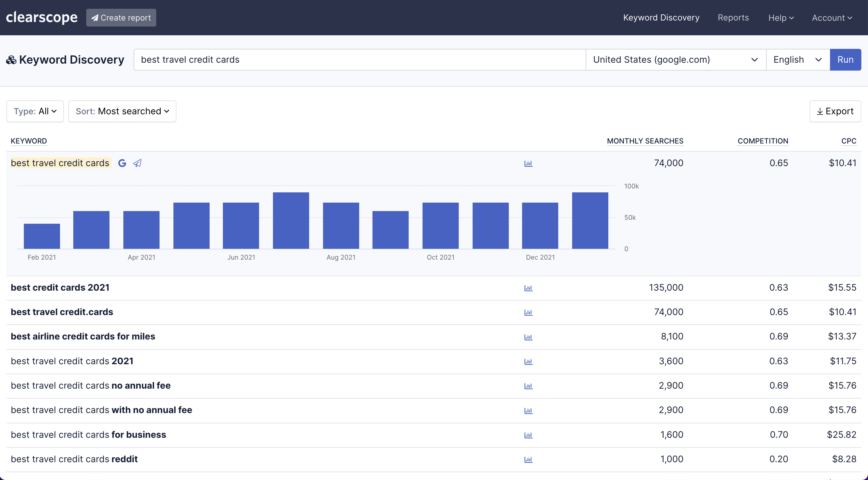Change the English language dropdown
The image size is (868, 480).
click(797, 60)
